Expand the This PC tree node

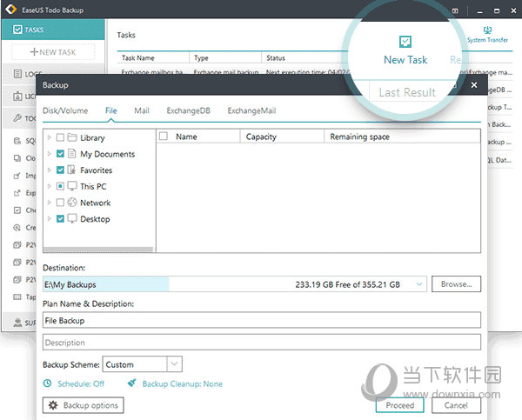49,186
